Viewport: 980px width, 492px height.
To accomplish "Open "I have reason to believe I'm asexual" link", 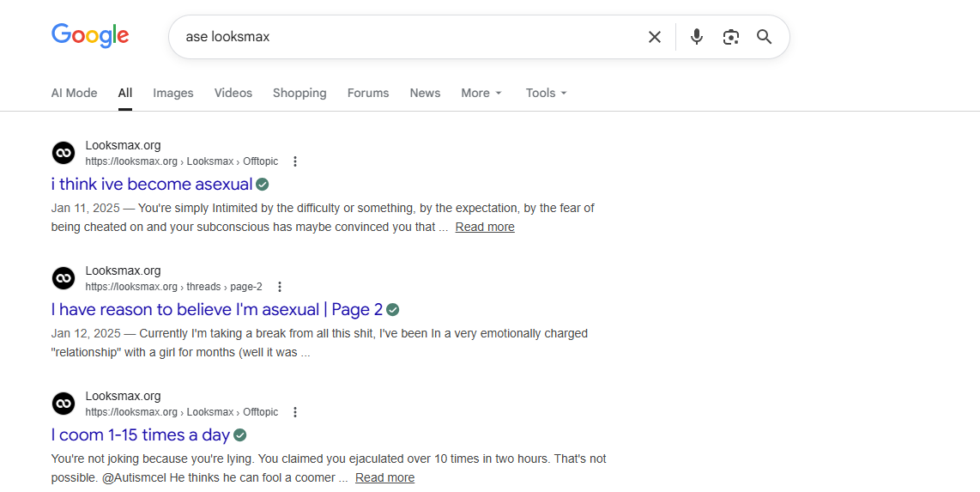I will [x=216, y=310].
